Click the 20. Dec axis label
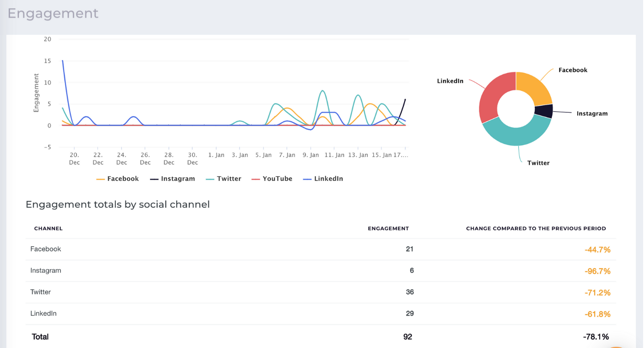Screen dimensions: 644x348 (74, 159)
